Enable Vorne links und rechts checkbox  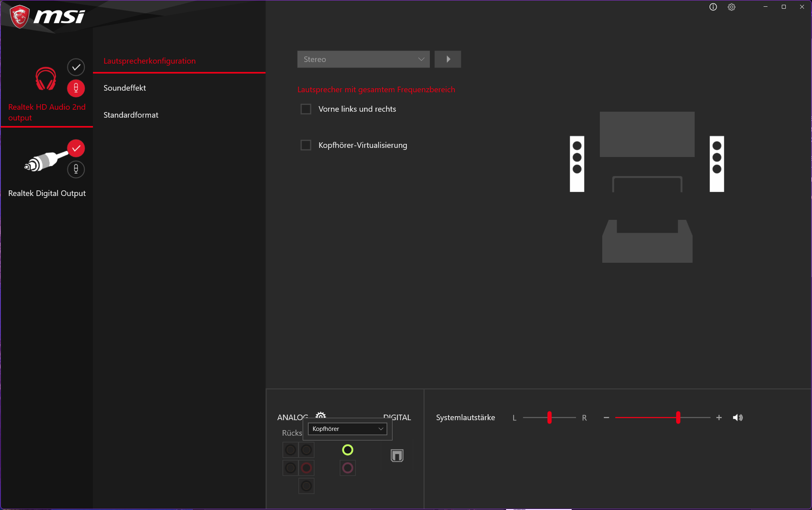coord(306,109)
